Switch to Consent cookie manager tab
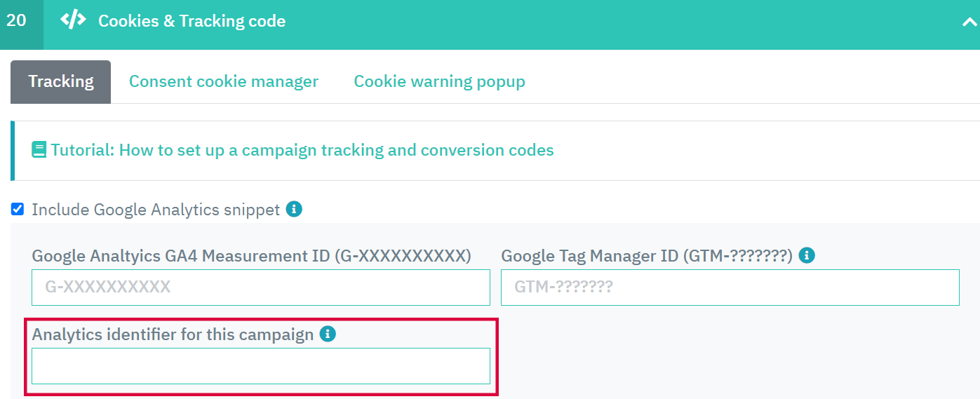Viewport: 980px width, 399px height. (224, 82)
